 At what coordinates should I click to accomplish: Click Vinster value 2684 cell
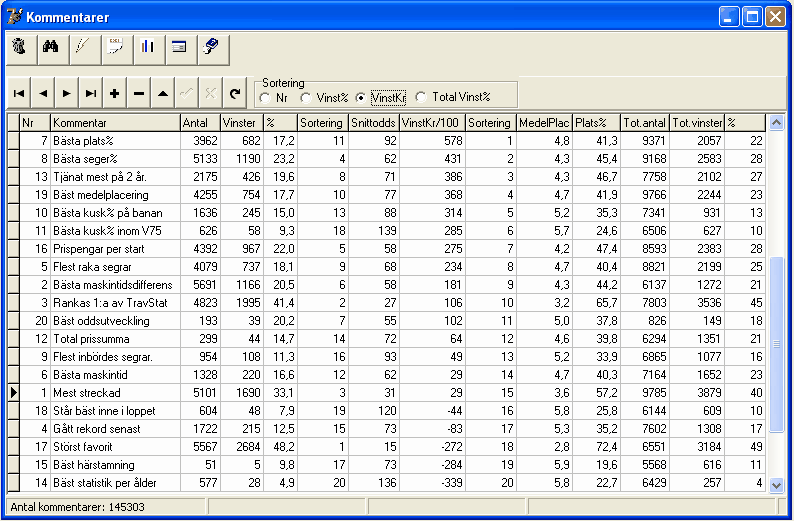(x=242, y=447)
